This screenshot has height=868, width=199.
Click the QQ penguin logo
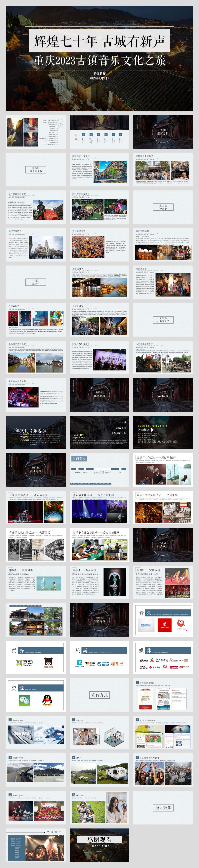pos(47,700)
